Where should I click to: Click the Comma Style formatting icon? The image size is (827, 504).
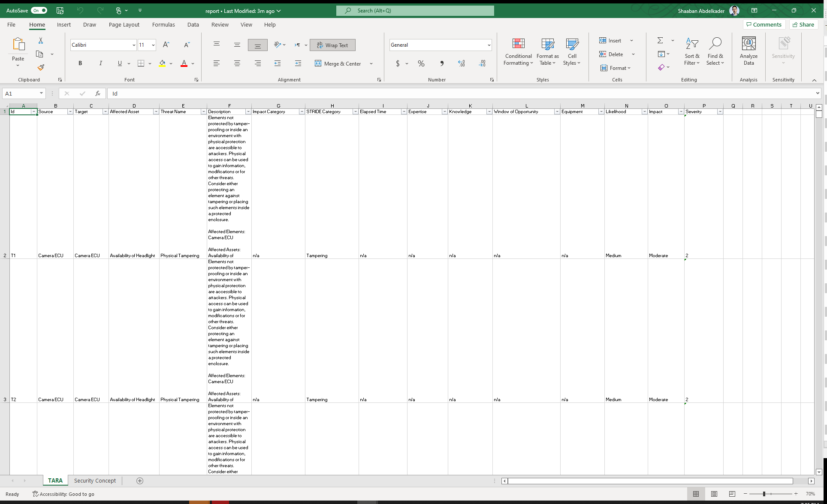(x=441, y=63)
